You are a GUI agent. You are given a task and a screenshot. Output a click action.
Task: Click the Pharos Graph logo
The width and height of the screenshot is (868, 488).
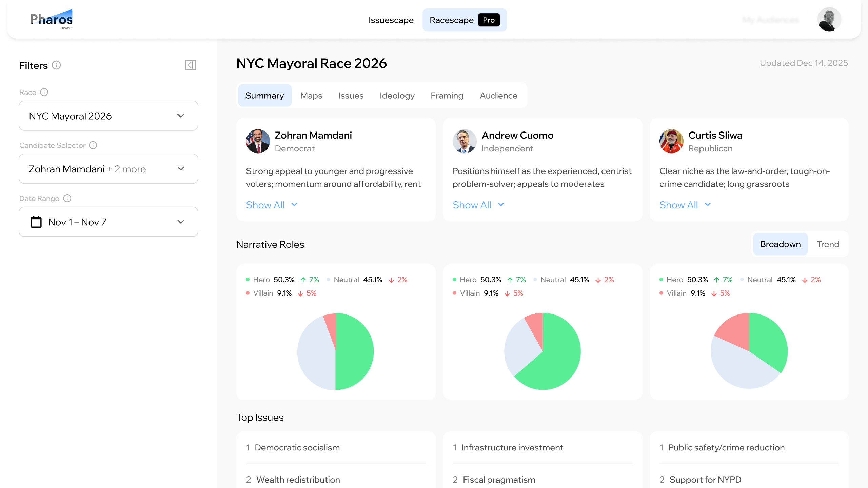[51, 20]
